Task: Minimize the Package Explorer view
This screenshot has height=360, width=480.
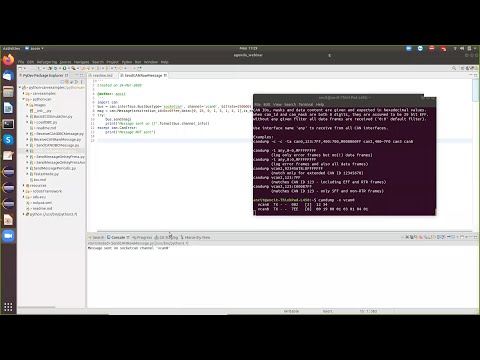Action: coord(77,75)
